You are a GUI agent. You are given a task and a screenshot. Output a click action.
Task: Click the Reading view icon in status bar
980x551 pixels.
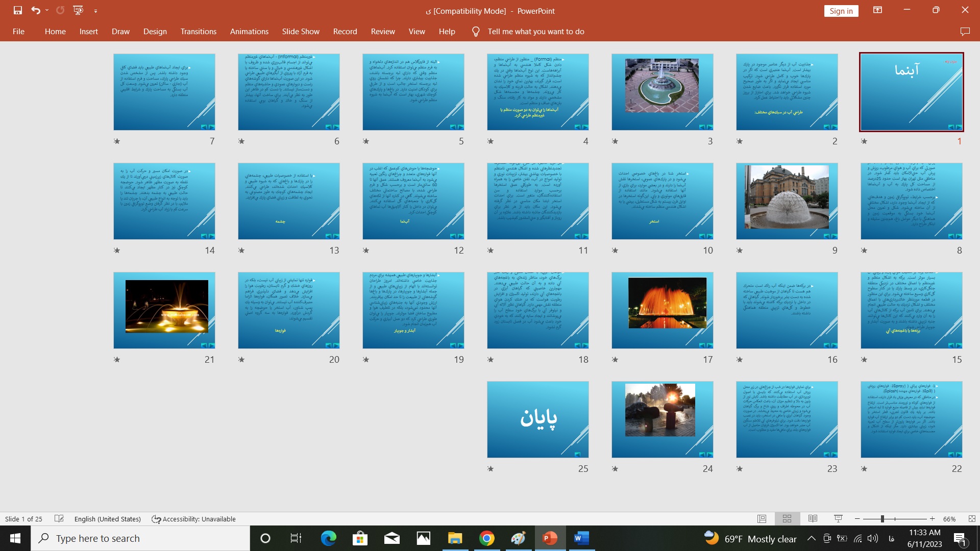click(x=813, y=519)
